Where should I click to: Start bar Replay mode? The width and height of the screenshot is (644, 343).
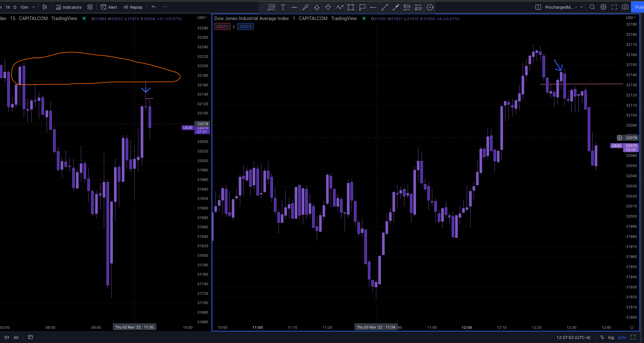tap(133, 7)
